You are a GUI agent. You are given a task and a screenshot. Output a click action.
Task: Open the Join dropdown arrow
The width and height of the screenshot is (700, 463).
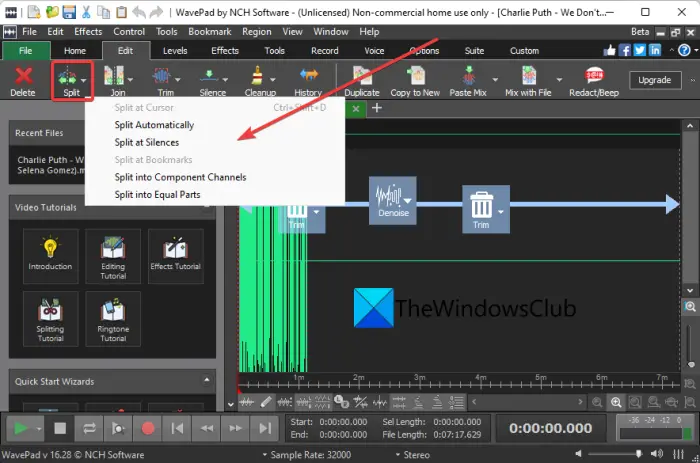pyautogui.click(x=130, y=80)
